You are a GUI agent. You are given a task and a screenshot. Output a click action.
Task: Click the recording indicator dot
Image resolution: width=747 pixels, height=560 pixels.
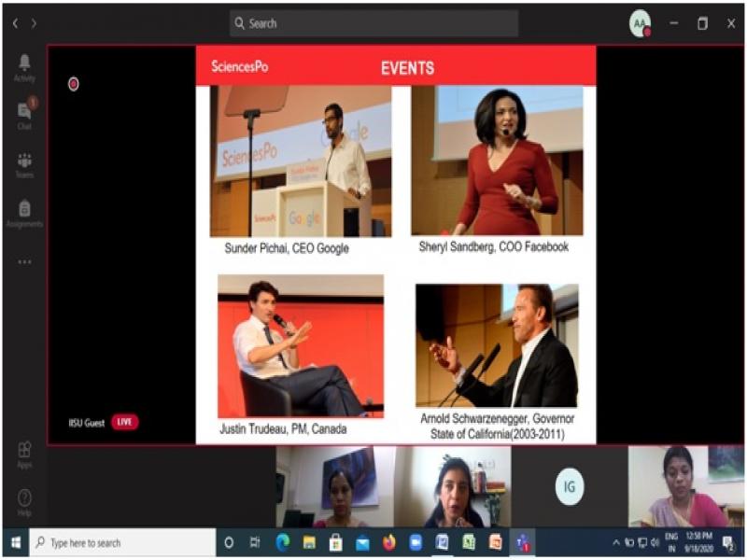pos(74,84)
